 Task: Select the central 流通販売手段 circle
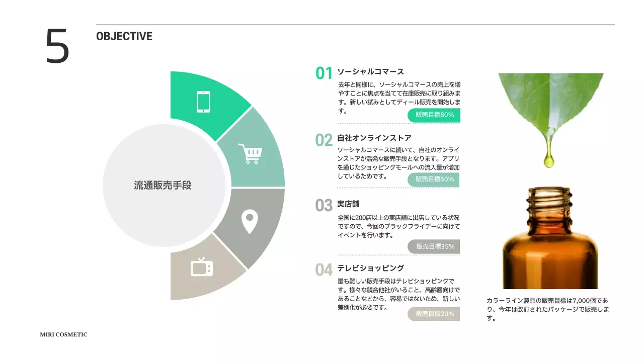(164, 185)
